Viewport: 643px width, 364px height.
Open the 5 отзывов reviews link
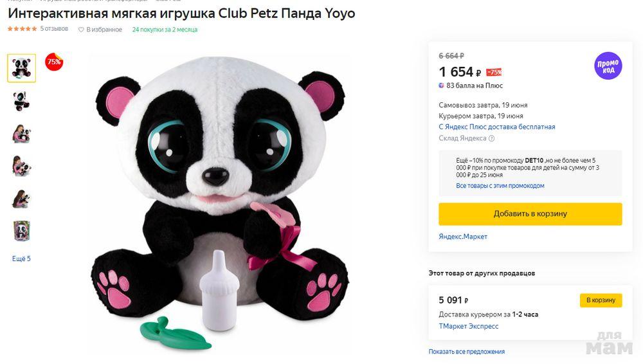coord(54,29)
